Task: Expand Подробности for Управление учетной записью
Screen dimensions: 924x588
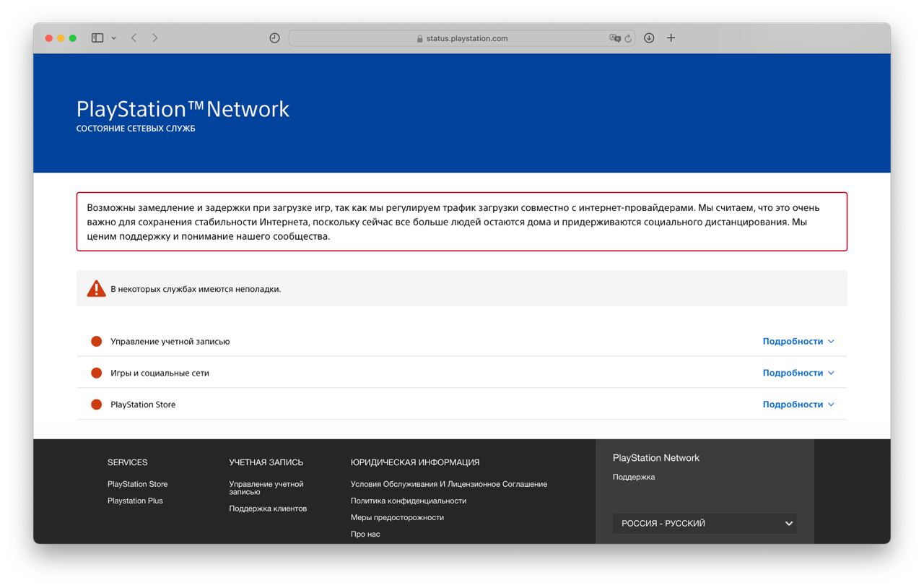Action: click(798, 341)
